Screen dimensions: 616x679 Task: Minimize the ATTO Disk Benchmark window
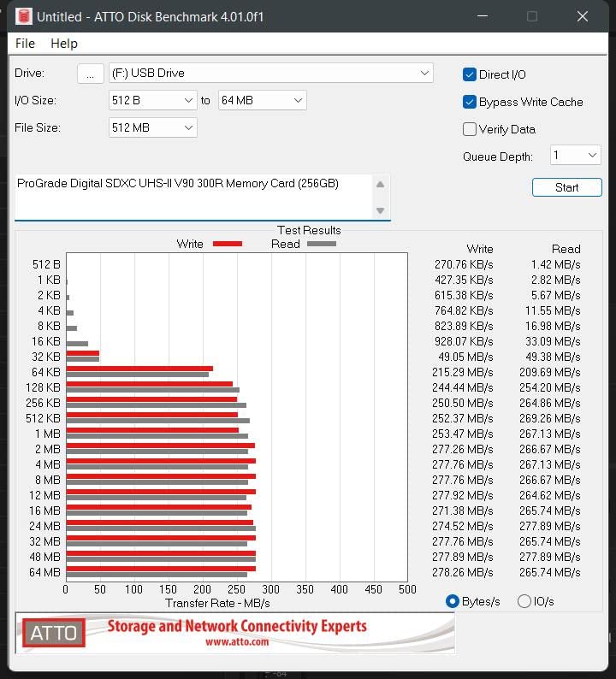[483, 16]
